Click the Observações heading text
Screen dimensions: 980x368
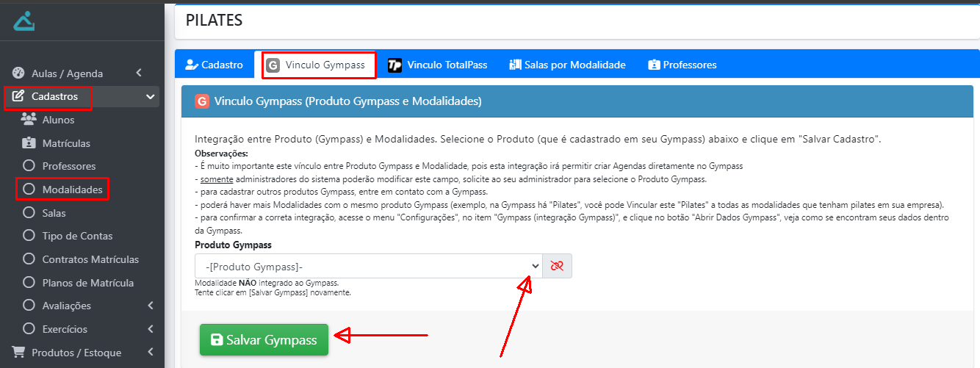click(x=221, y=154)
